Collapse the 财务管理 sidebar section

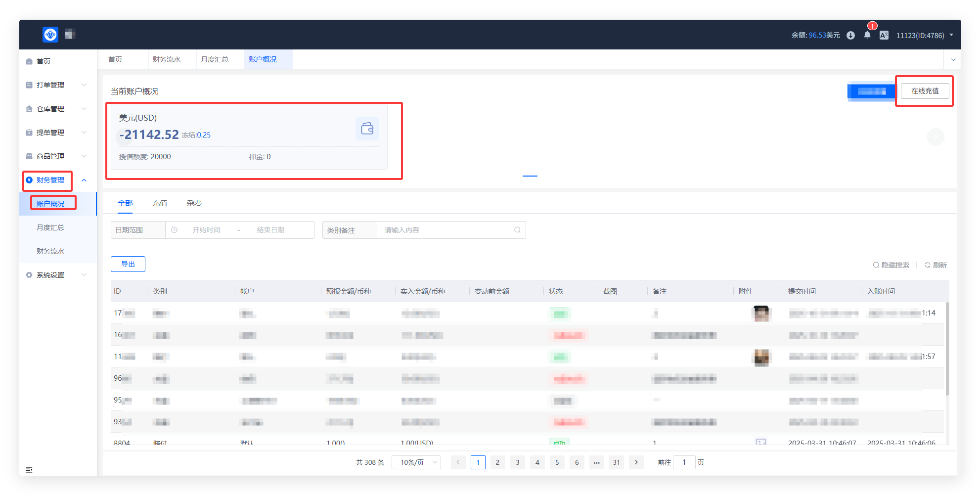click(84, 180)
